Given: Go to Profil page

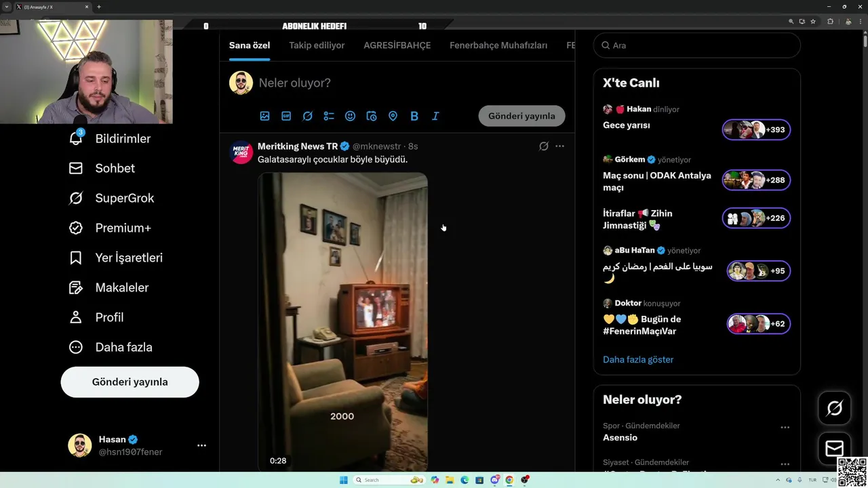Looking at the screenshot, I should pyautogui.click(x=96, y=317).
